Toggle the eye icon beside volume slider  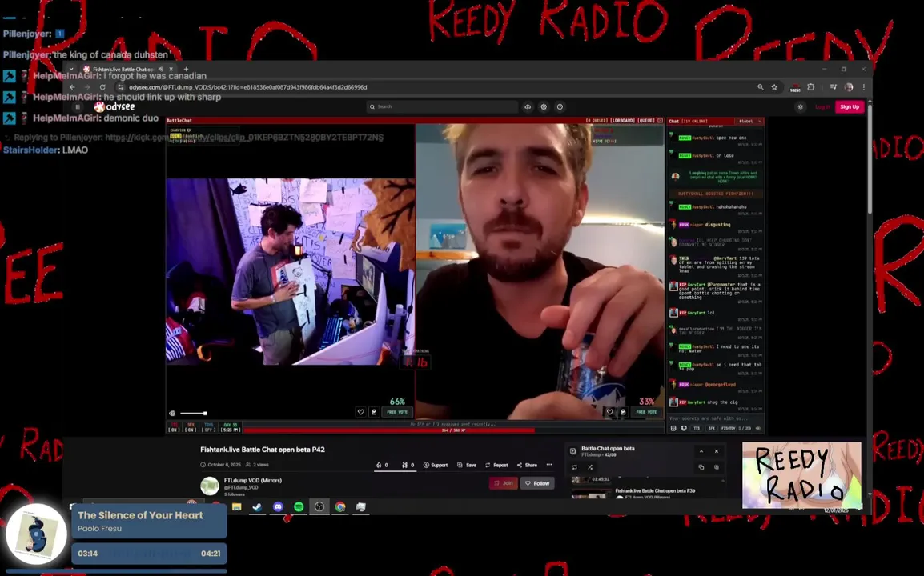pos(172,414)
